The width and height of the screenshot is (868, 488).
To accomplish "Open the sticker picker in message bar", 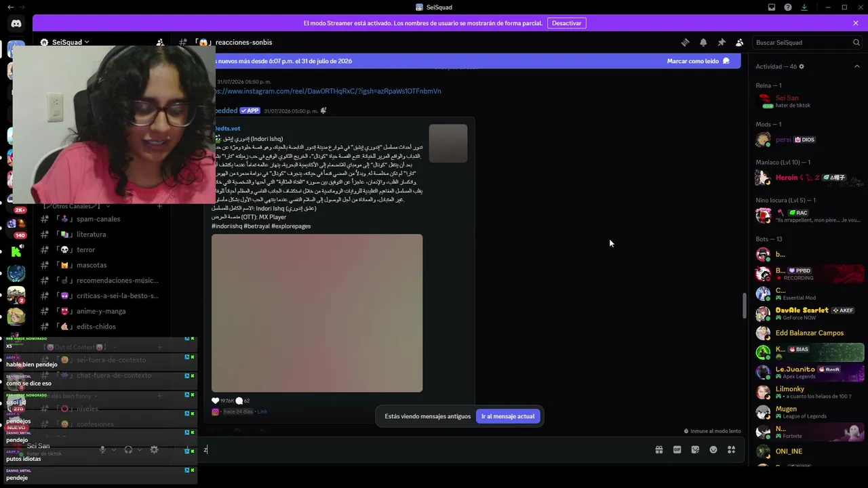I will pos(695,449).
